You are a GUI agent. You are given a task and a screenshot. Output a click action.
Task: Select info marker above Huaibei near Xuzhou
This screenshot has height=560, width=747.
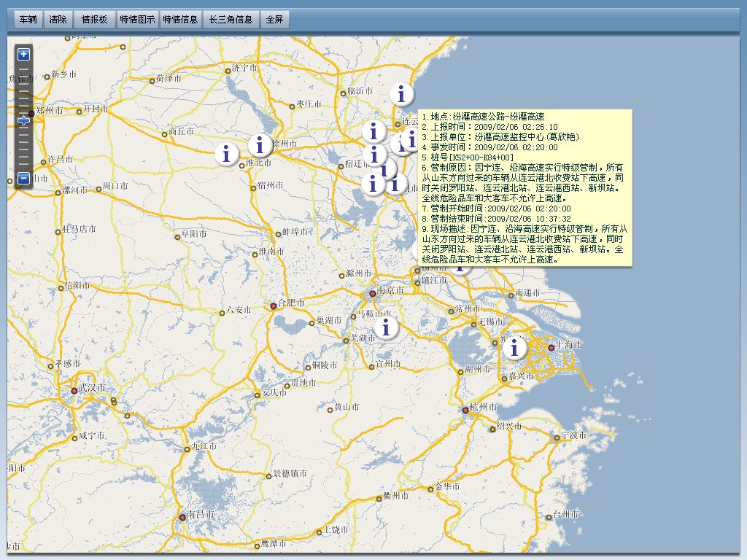(260, 145)
